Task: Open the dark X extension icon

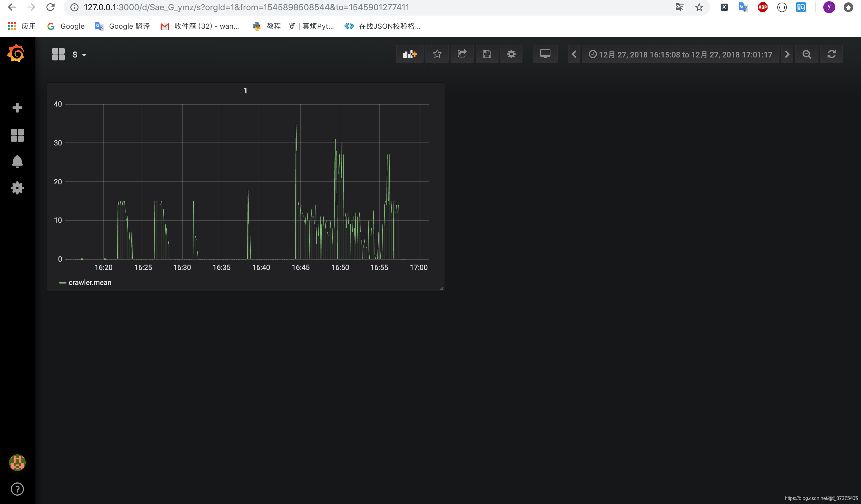Action: point(724,7)
